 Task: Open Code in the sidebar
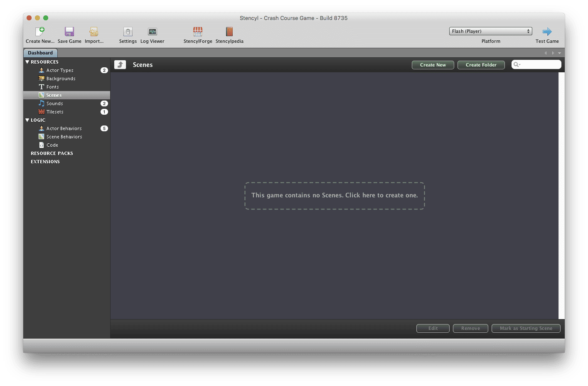[66, 145]
